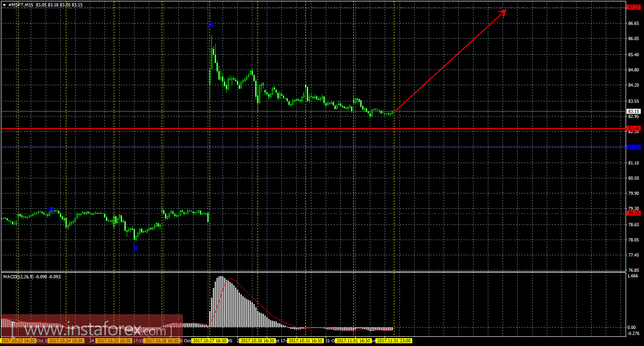644x346 pixels.
Task: Click the 85.40 price axis value
Action: click(x=634, y=54)
